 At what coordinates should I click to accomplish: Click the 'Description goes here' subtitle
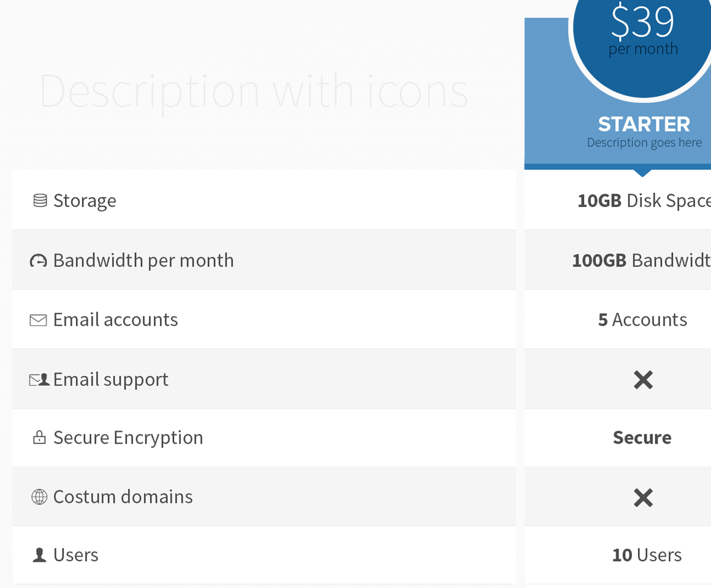644,143
